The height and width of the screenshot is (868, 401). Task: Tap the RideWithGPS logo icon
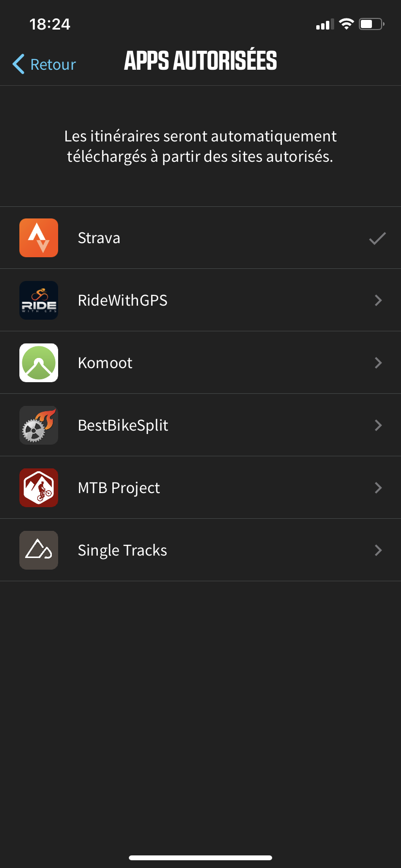(x=39, y=300)
